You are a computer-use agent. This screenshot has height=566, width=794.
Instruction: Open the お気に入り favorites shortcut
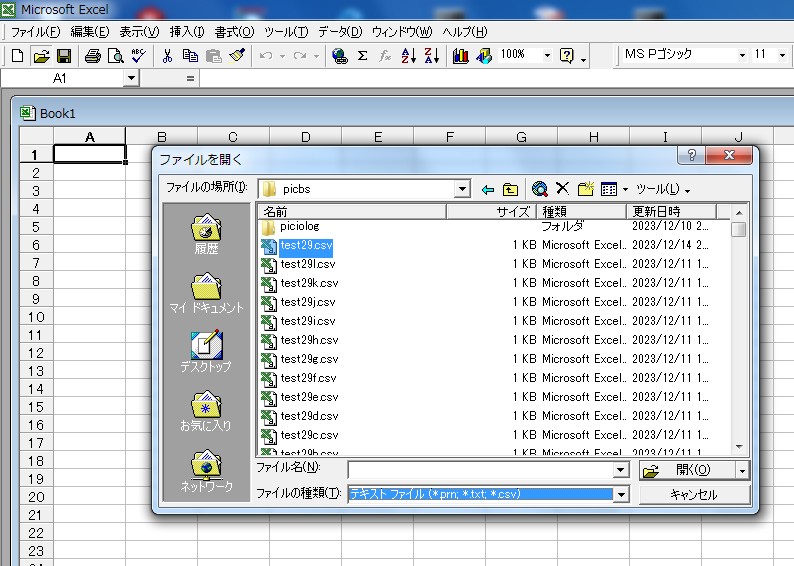point(206,411)
